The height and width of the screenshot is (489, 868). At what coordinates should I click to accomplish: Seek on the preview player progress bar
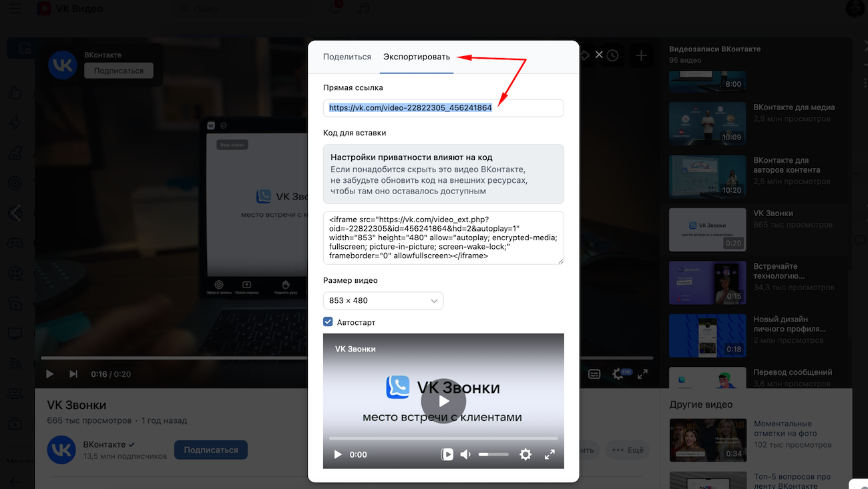[x=443, y=438]
